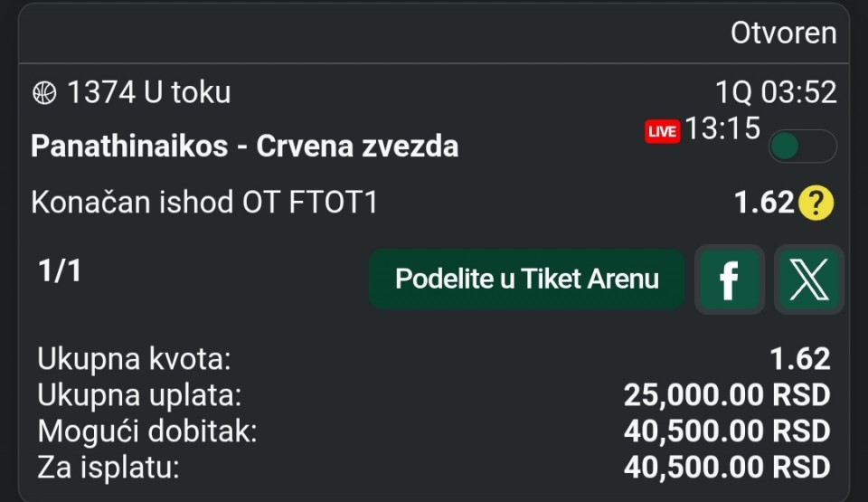Toggle the switch beside the match time
This screenshot has width=868, height=502.
802,147
